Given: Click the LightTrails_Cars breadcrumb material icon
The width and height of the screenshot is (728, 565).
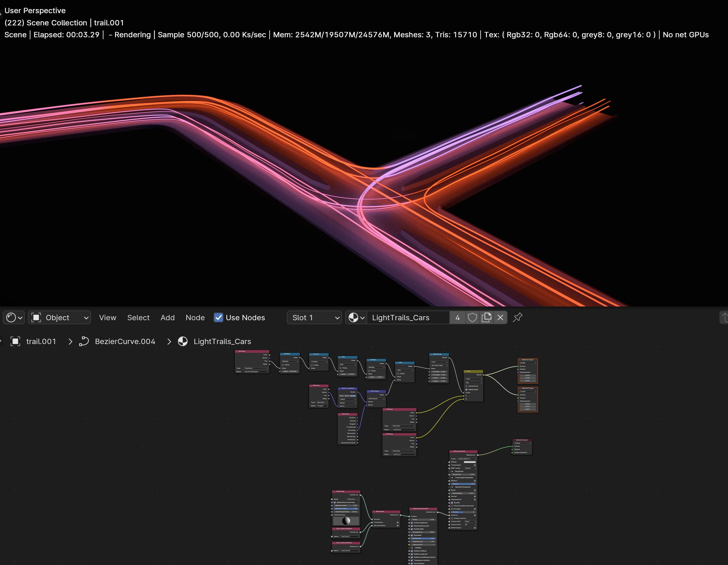Looking at the screenshot, I should click(183, 342).
